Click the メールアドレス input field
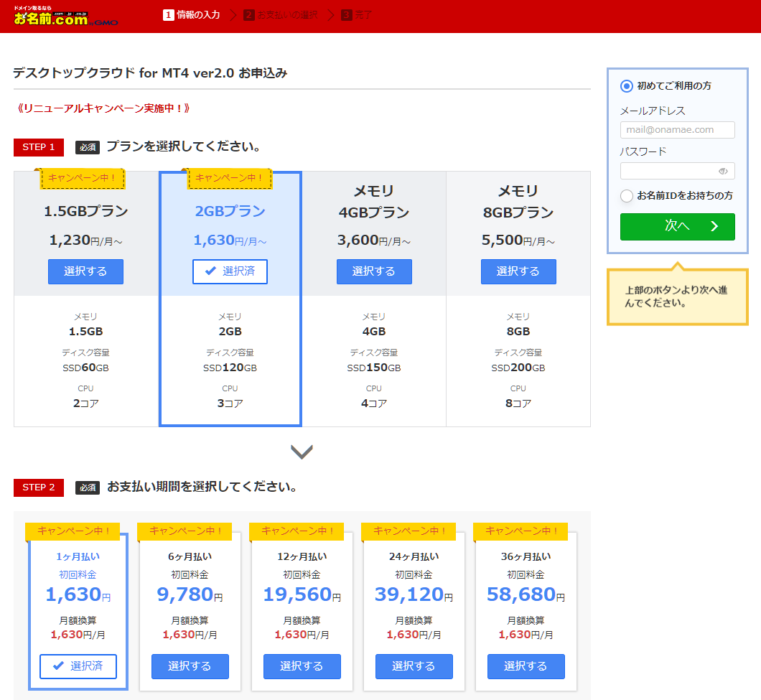 pyautogui.click(x=677, y=130)
